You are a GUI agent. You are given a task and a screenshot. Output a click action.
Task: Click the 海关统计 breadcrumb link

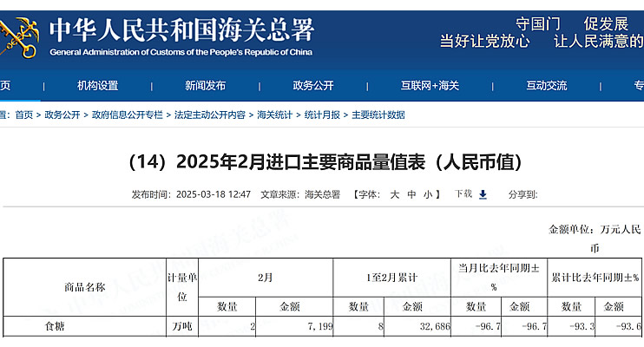(x=274, y=115)
